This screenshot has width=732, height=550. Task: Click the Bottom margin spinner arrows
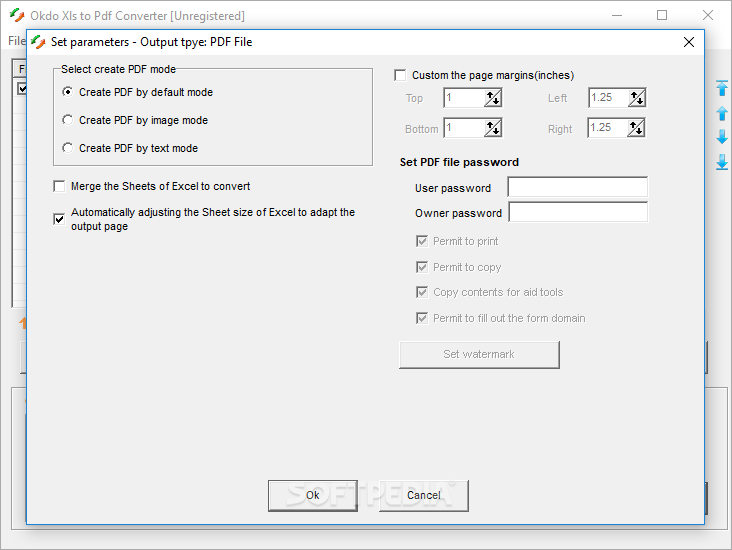click(493, 128)
